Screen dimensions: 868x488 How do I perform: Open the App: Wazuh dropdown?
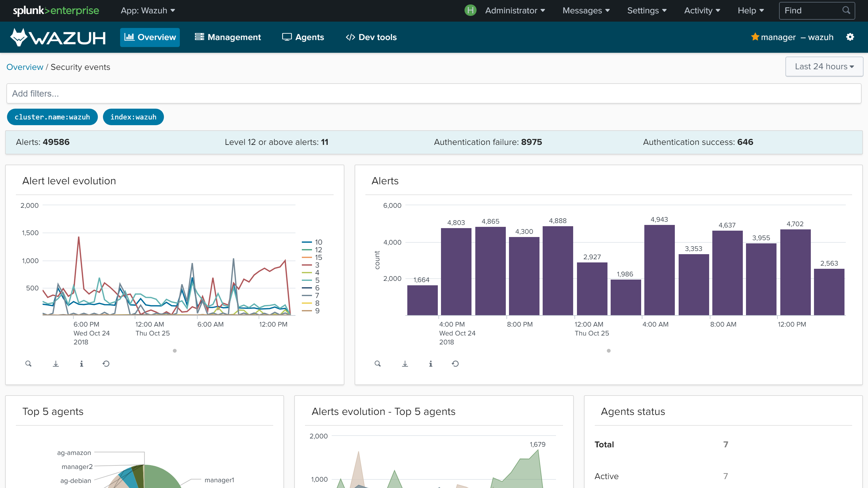coord(148,10)
